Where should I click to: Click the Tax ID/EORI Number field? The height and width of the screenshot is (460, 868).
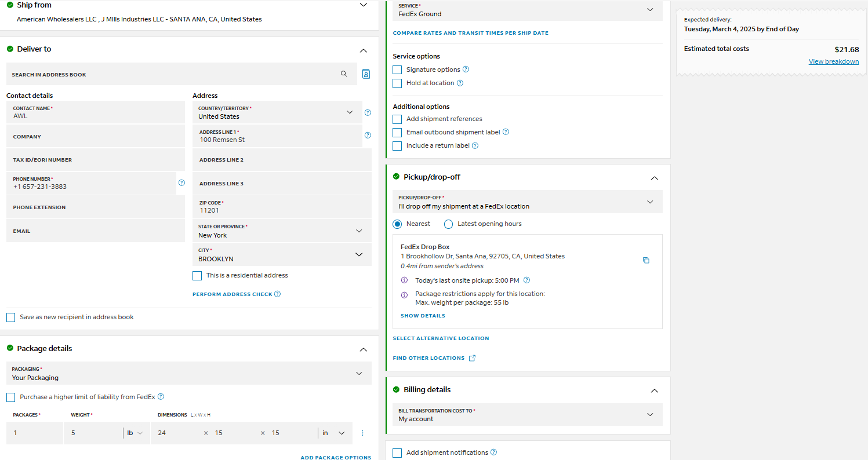tap(96, 159)
